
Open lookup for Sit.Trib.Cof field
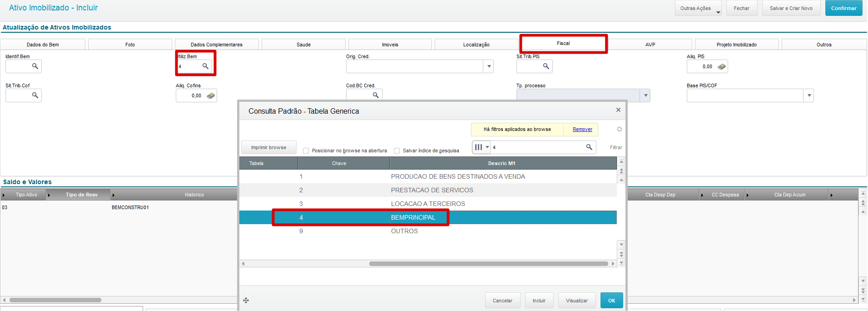[35, 95]
